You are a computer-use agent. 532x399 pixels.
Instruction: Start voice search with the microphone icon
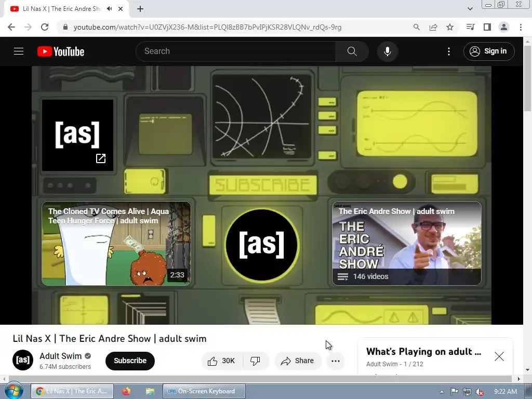[x=387, y=51]
